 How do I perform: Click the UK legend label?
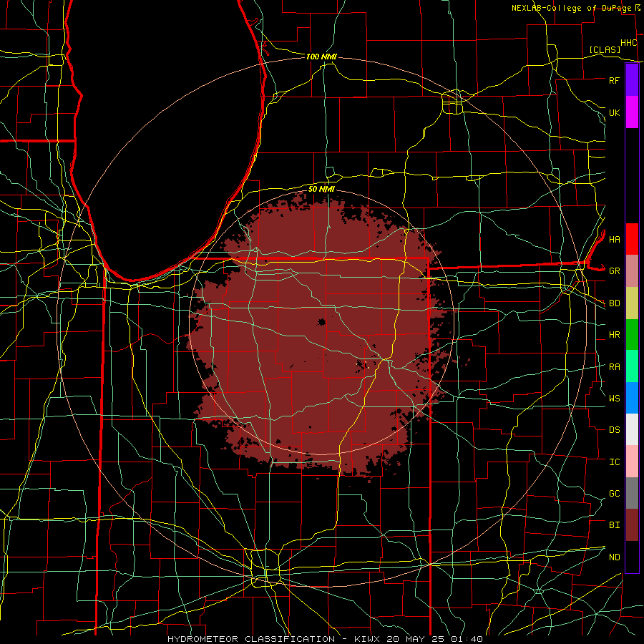click(614, 112)
